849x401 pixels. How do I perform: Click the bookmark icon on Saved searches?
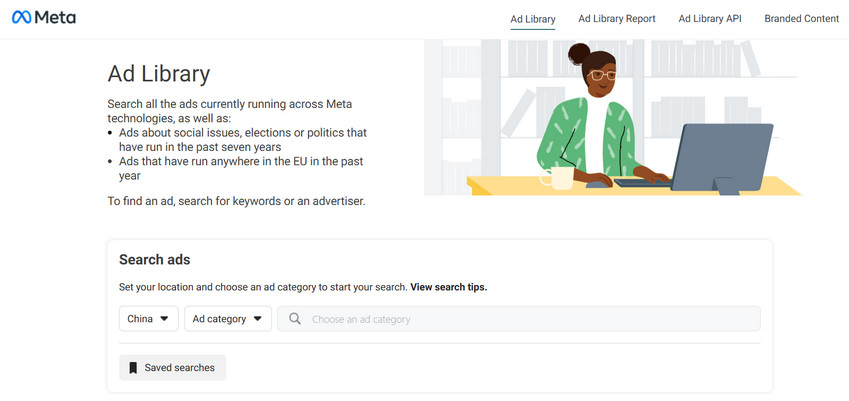(133, 368)
